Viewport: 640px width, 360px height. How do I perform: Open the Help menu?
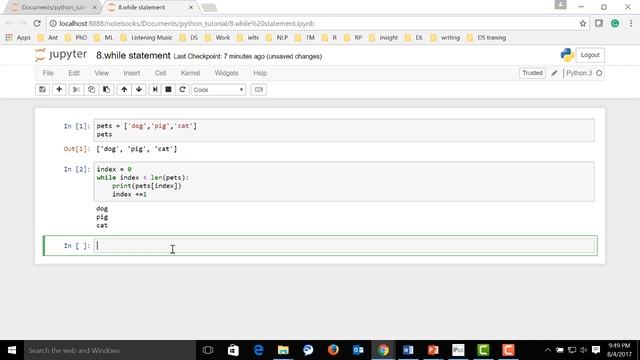click(260, 73)
